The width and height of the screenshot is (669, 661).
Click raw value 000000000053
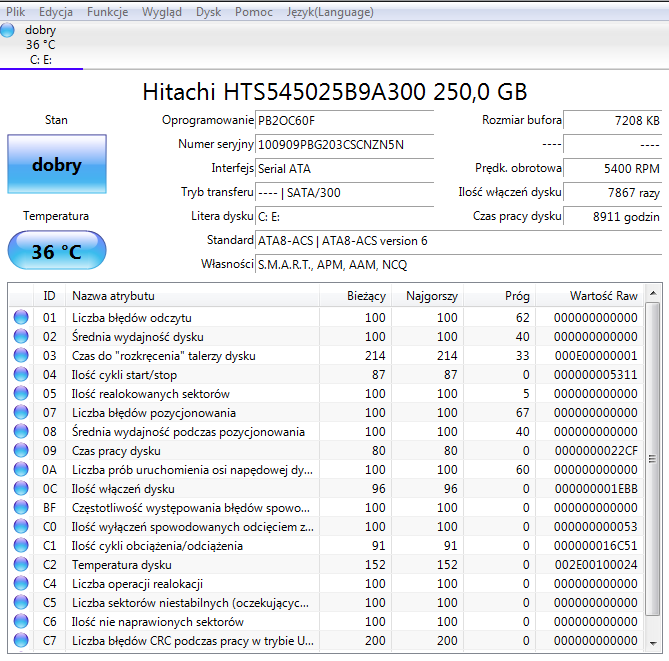[x=596, y=527]
